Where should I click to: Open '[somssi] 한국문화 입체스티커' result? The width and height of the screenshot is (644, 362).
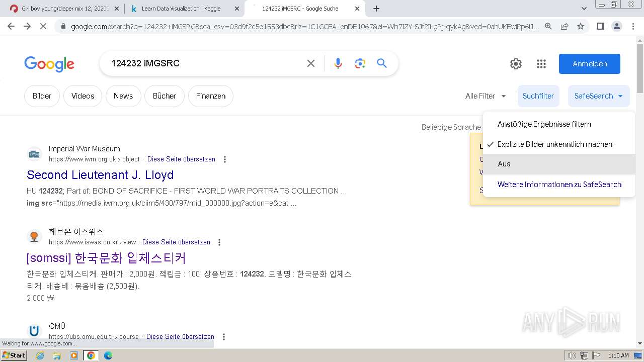click(x=106, y=258)
